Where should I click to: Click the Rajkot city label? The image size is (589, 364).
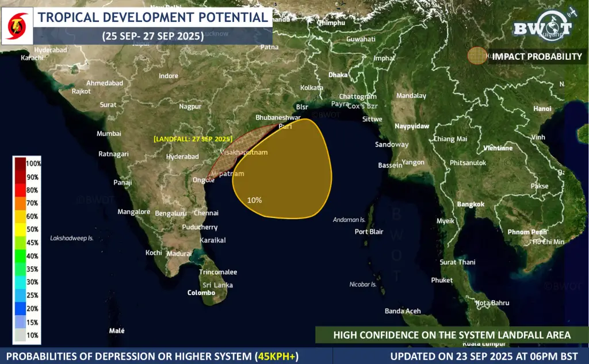pos(81,91)
